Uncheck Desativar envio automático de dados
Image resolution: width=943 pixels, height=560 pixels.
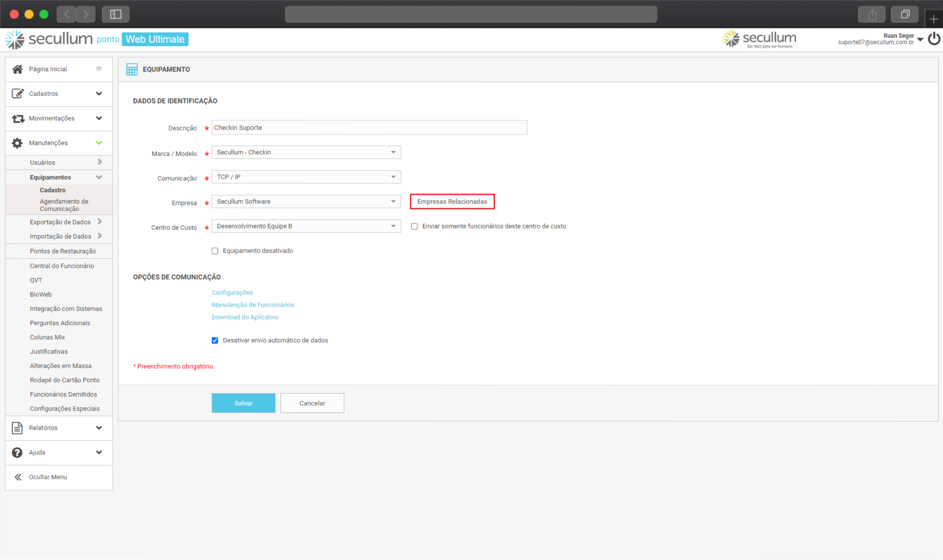(215, 341)
